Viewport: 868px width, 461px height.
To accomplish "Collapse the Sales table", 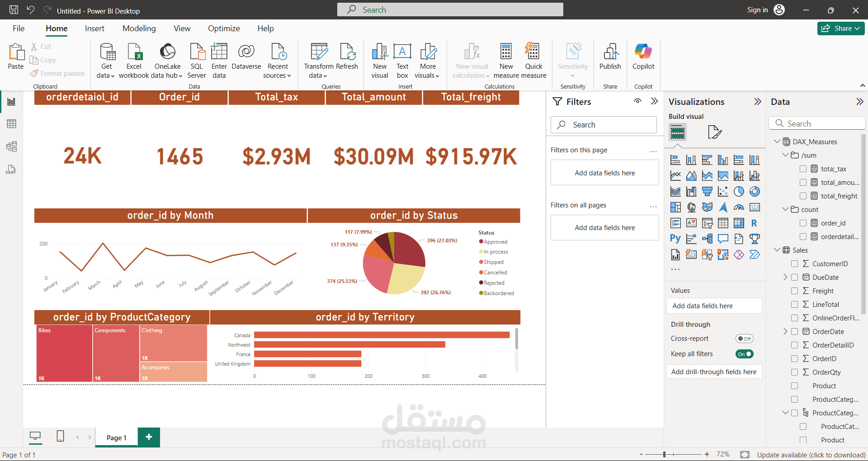I will pos(777,250).
